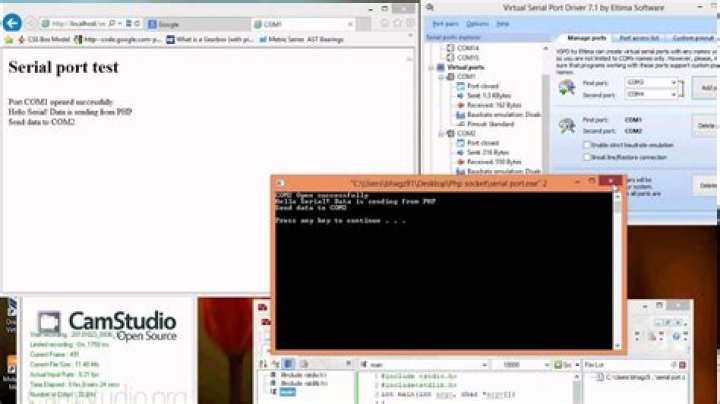
Task: Click the browser forward arrow button
Action: [31, 23]
